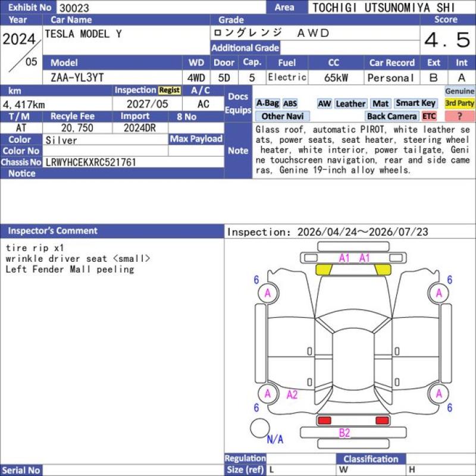The image size is (476, 476).
Task: Click the Exhibit No 30023 field
Action: click(161, 7)
